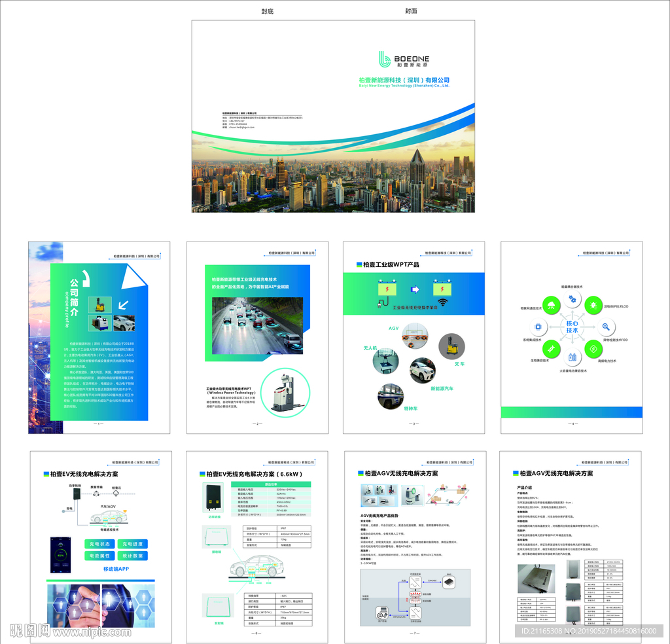Screen dimensions: 670x644
Task: Select the 发射端 transmitter pad image
Action: pyautogui.click(x=218, y=607)
